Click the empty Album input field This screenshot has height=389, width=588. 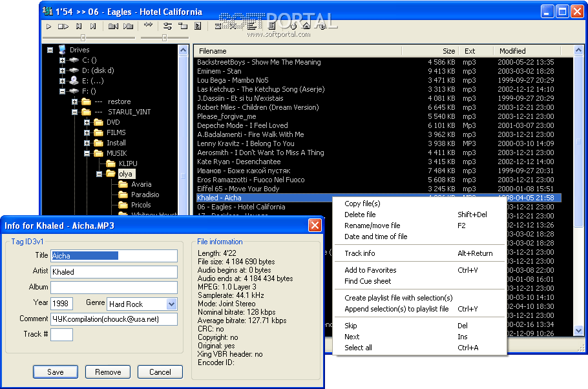(114, 288)
